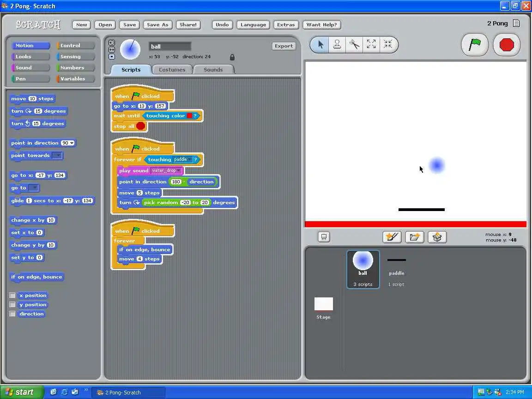Image resolution: width=532 pixels, height=399 pixels.
Task: Select the grow sprite tool
Action: [x=371, y=44]
